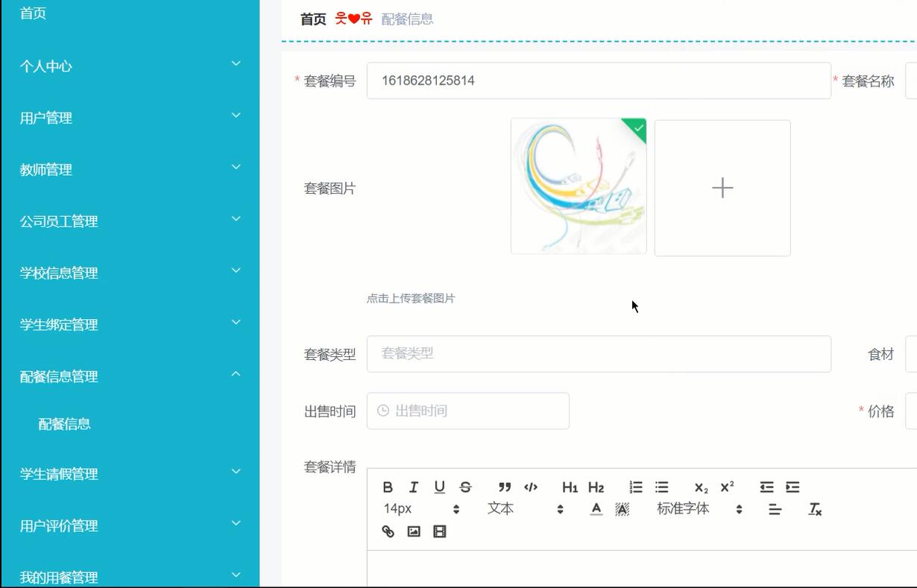The image size is (917, 588).
Task: Open the 标准字体 font dropdown
Action: click(699, 509)
